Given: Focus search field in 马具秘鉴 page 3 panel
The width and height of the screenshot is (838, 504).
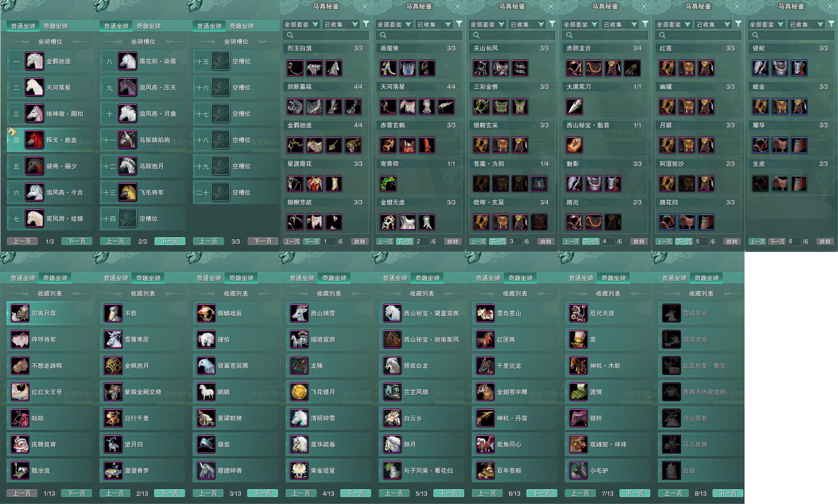Looking at the screenshot, I should (512, 35).
